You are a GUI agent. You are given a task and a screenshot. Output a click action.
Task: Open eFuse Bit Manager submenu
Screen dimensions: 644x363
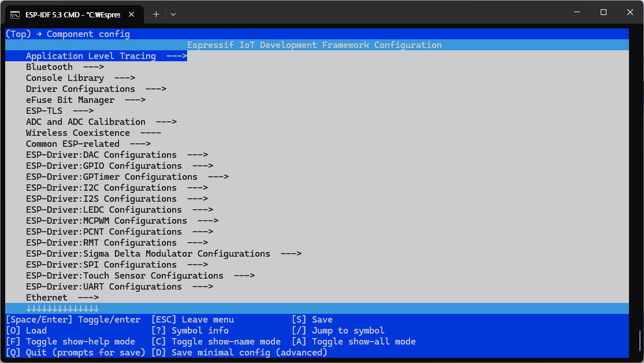(x=86, y=100)
